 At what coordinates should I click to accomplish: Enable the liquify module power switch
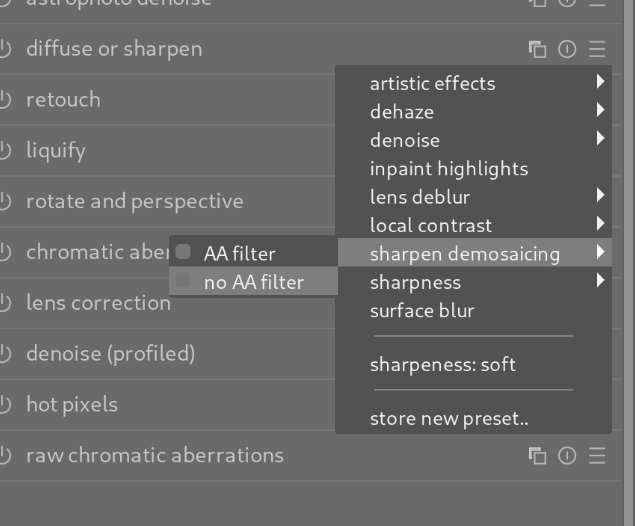(x=6, y=151)
